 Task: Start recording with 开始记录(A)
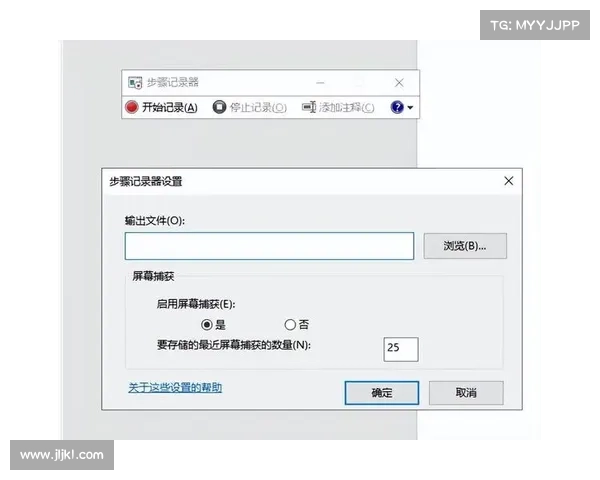161,107
